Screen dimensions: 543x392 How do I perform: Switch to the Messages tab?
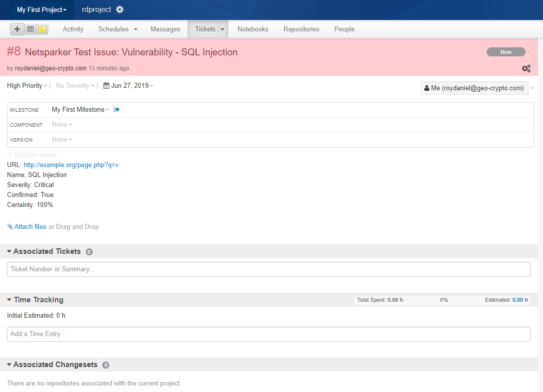165,29
